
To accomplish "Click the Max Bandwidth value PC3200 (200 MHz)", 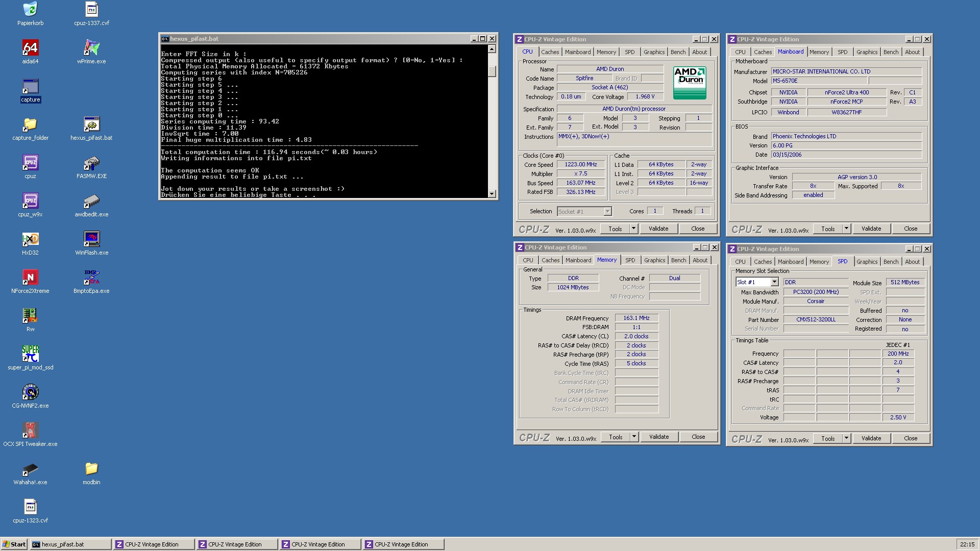I will (x=816, y=292).
